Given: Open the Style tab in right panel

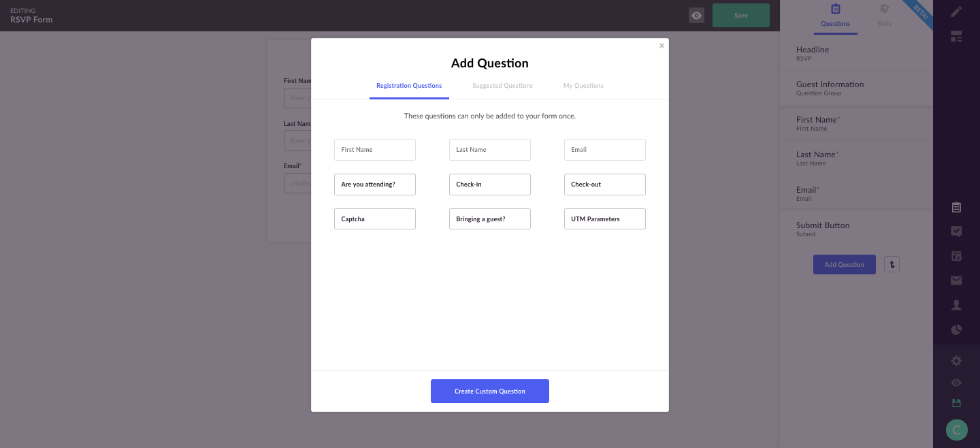Looking at the screenshot, I should [884, 16].
